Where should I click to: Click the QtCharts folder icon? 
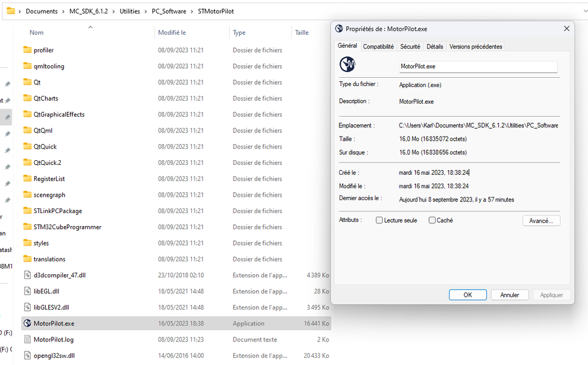28,98
